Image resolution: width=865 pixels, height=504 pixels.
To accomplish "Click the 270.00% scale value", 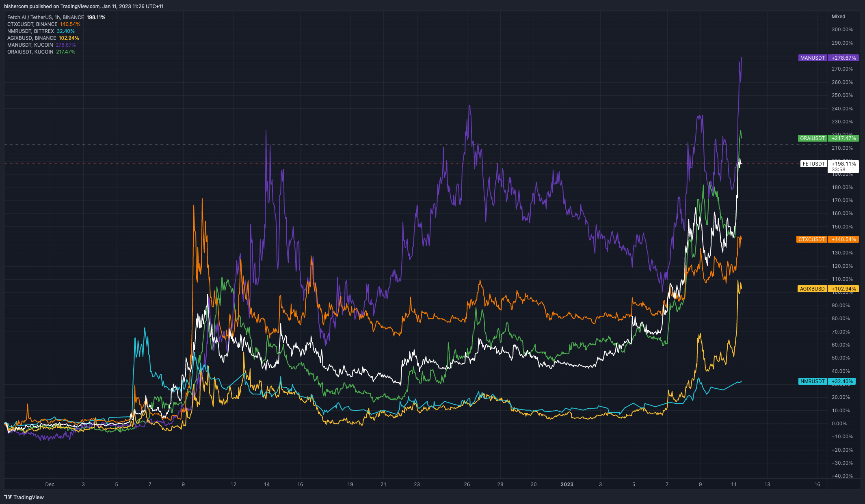I will (x=842, y=69).
